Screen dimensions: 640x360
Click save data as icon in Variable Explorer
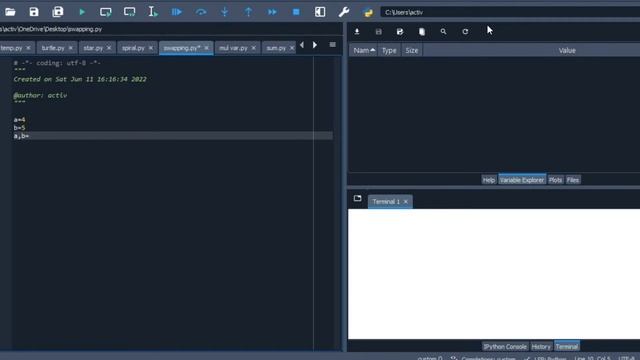(400, 31)
